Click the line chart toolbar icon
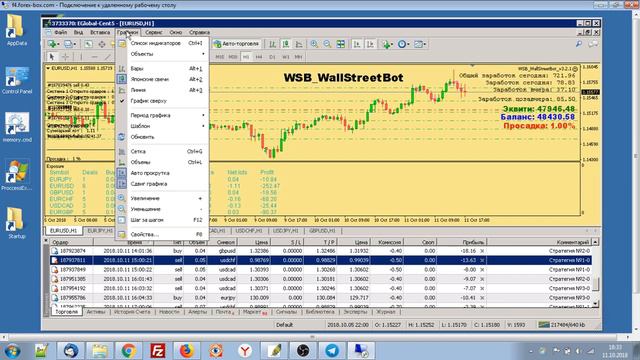The image size is (640, 360). coord(299,44)
